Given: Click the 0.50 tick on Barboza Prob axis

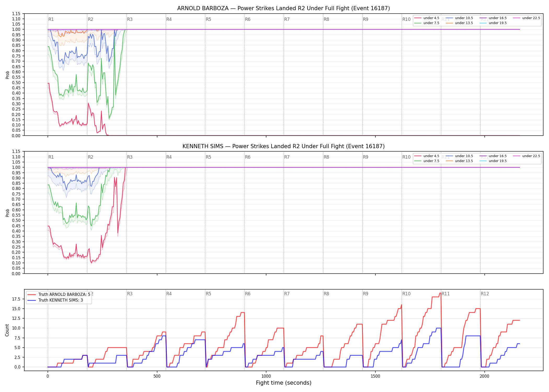Looking at the screenshot, I should coord(16,83).
